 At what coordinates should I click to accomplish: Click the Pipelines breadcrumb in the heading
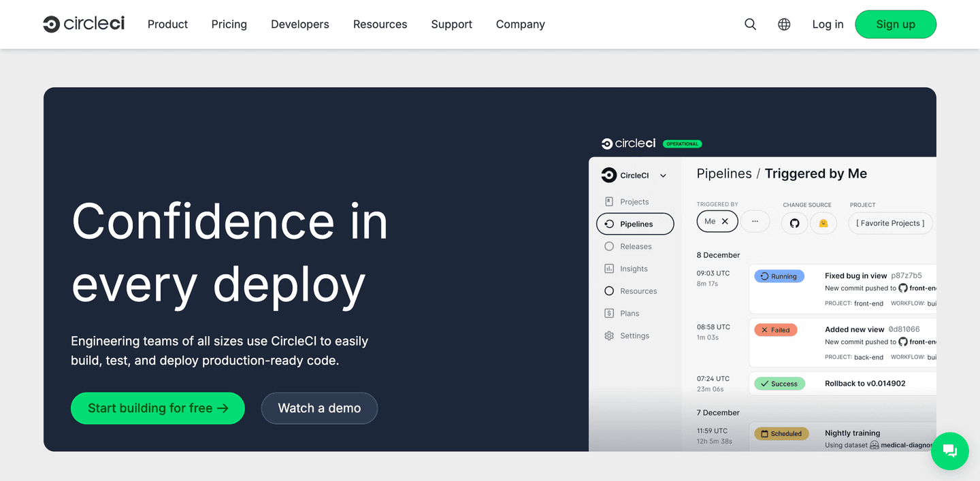pos(724,173)
